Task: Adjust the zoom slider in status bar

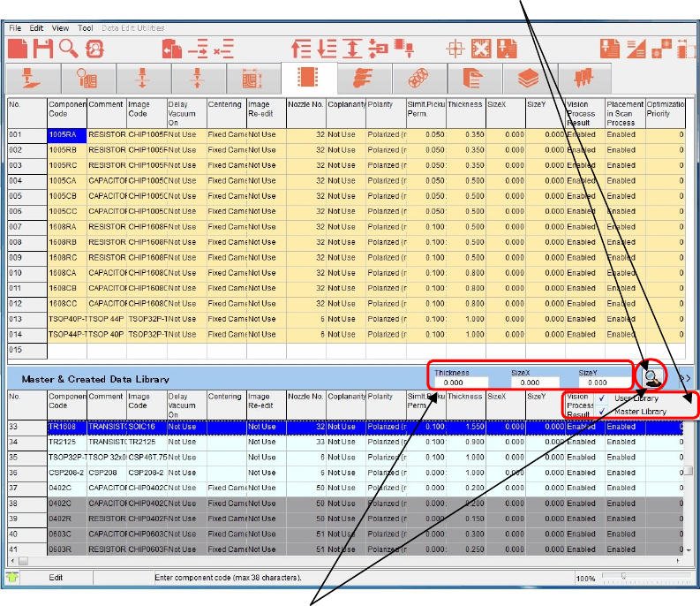Action: [x=624, y=577]
